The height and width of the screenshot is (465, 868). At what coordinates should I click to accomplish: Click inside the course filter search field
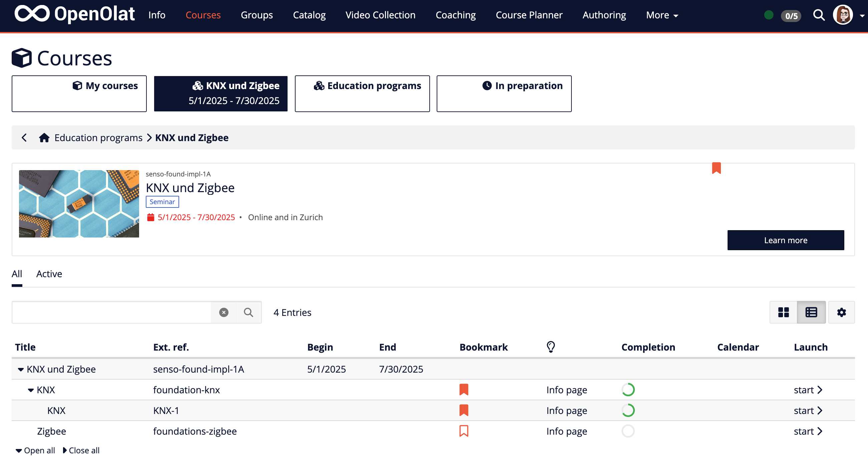[111, 312]
